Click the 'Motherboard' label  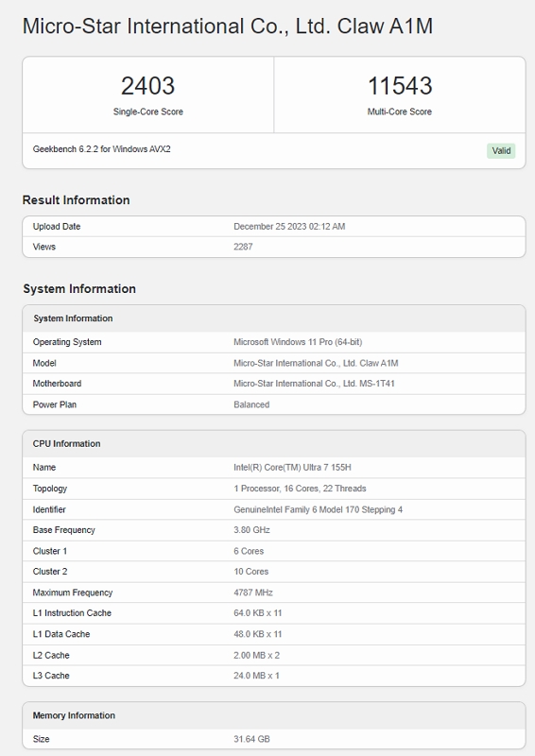(57, 384)
